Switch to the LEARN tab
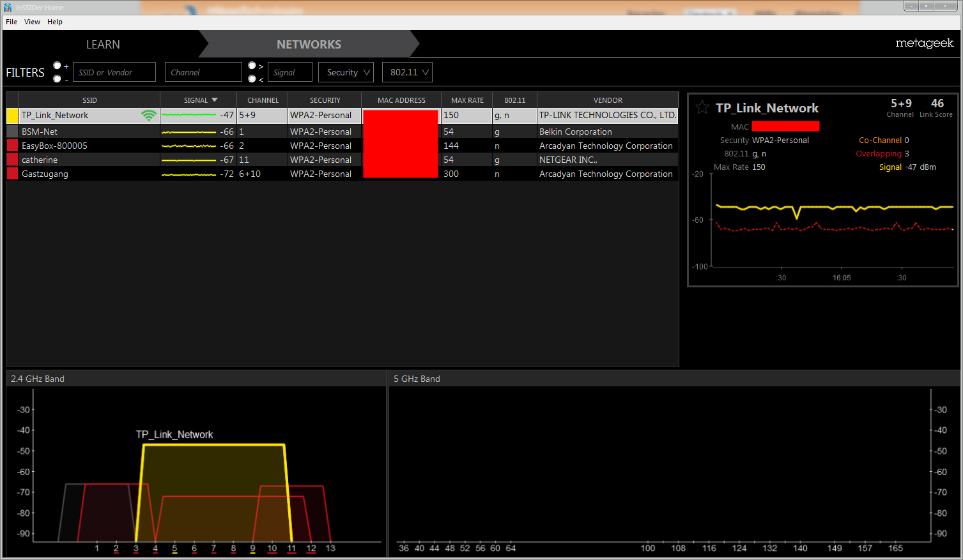Image resolution: width=963 pixels, height=560 pixels. [x=103, y=45]
